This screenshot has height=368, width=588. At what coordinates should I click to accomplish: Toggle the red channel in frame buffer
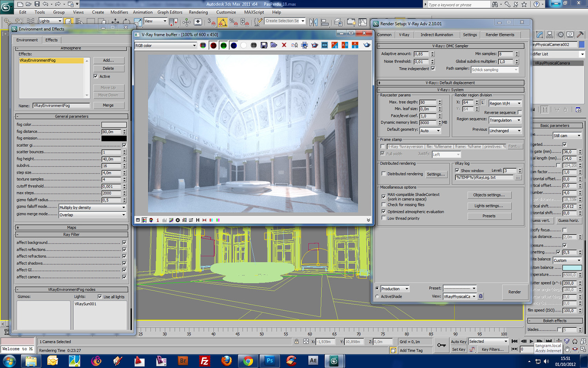click(213, 46)
